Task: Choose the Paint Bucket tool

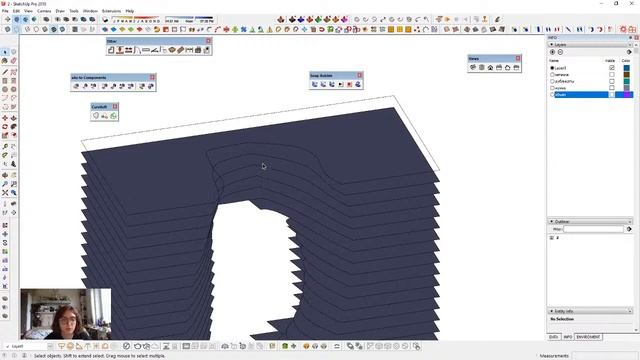Action: point(5,60)
